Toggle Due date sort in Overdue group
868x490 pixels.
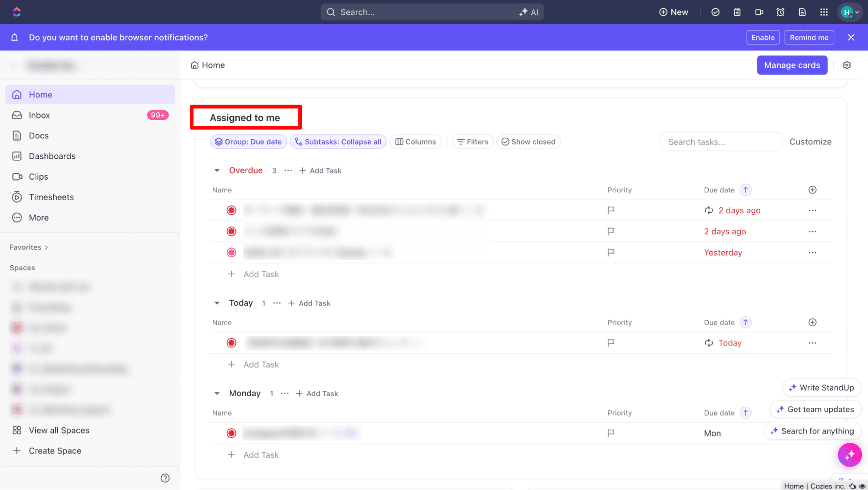(x=746, y=190)
